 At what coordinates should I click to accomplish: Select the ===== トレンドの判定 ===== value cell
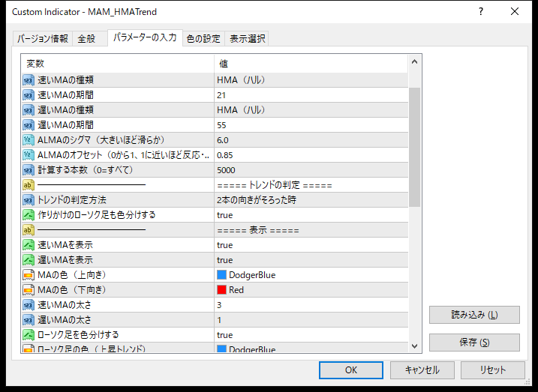pos(311,185)
